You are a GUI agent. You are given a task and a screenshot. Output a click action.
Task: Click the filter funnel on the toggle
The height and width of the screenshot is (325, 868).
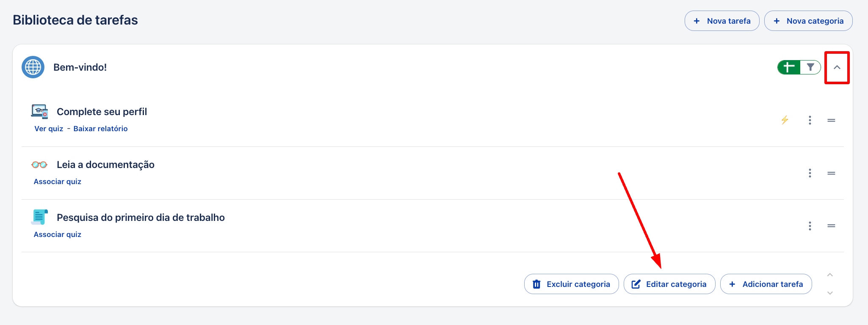pyautogui.click(x=810, y=67)
